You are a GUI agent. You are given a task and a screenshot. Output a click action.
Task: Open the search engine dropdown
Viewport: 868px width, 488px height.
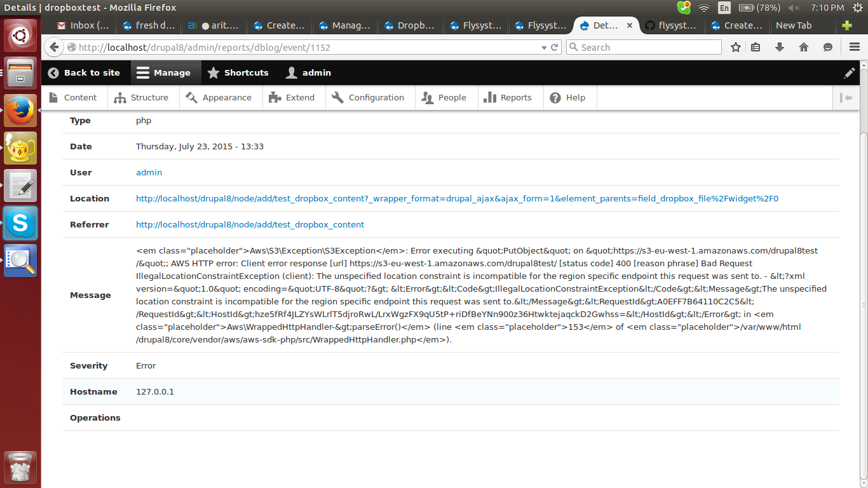(574, 47)
